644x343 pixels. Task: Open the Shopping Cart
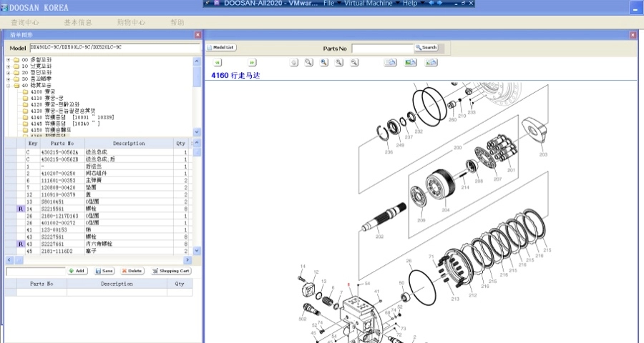tap(171, 272)
